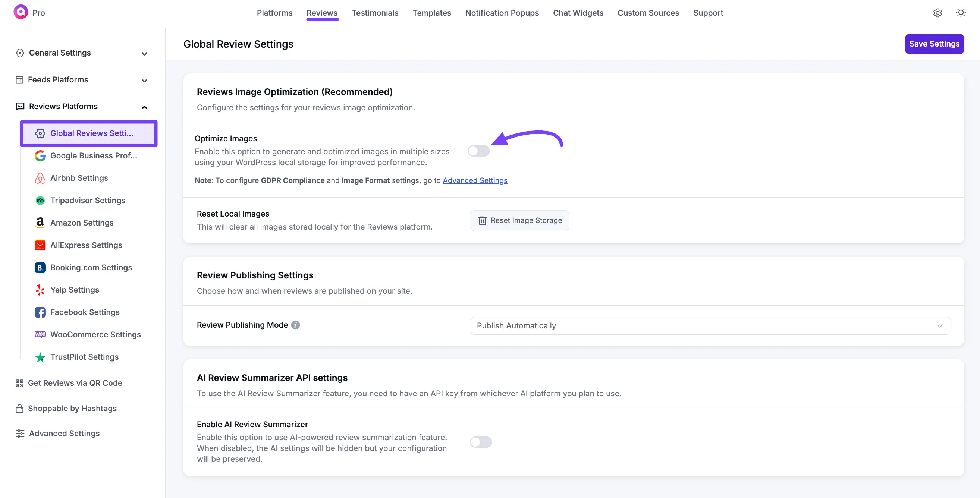The image size is (980, 498).
Task: Enable the AI Review Summarizer toggle
Action: click(x=480, y=442)
